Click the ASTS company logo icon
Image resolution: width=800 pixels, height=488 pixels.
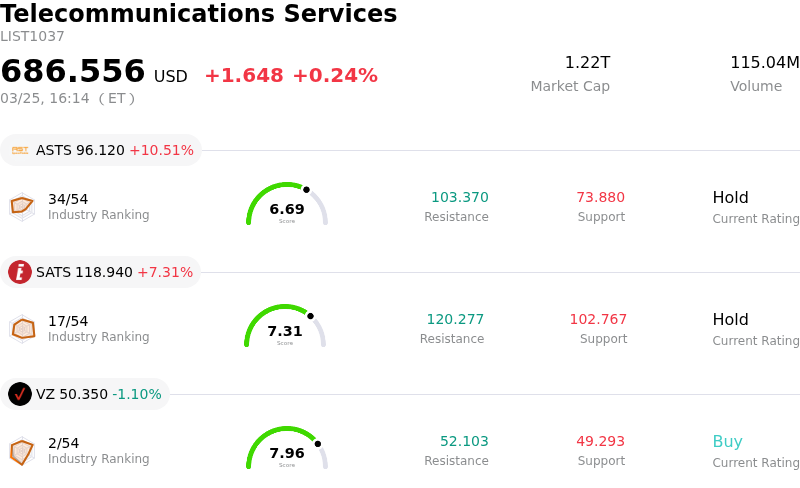(x=20, y=150)
